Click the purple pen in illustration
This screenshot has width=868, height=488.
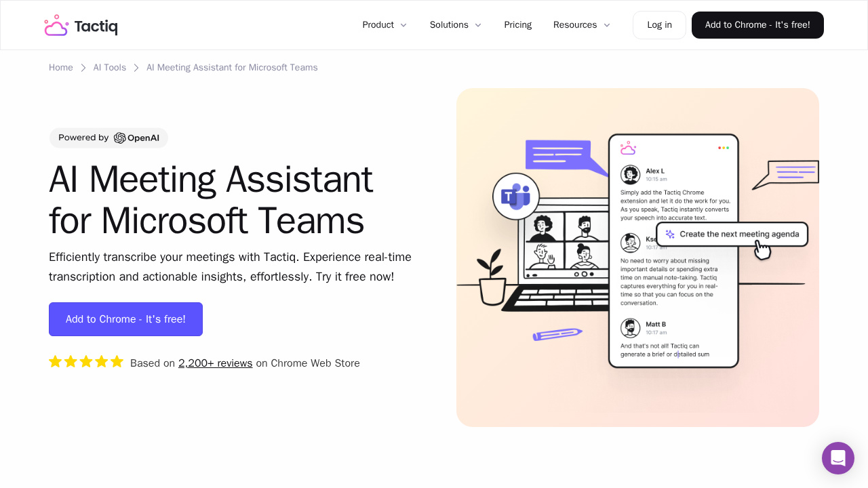tap(557, 334)
